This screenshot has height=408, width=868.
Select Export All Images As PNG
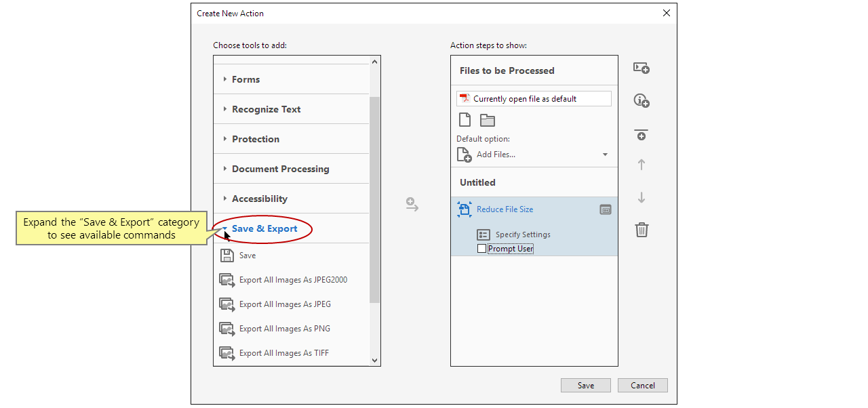[284, 329]
